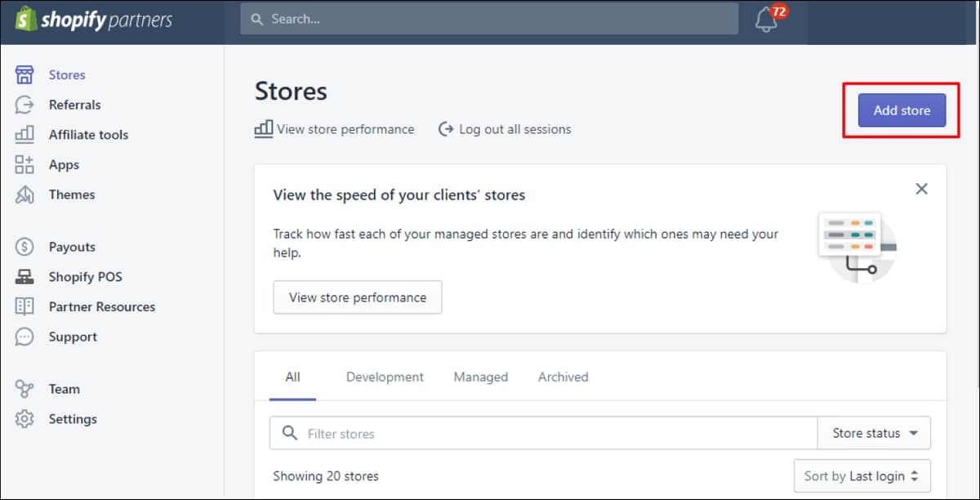Click the Add store button
980x500 pixels.
click(902, 110)
